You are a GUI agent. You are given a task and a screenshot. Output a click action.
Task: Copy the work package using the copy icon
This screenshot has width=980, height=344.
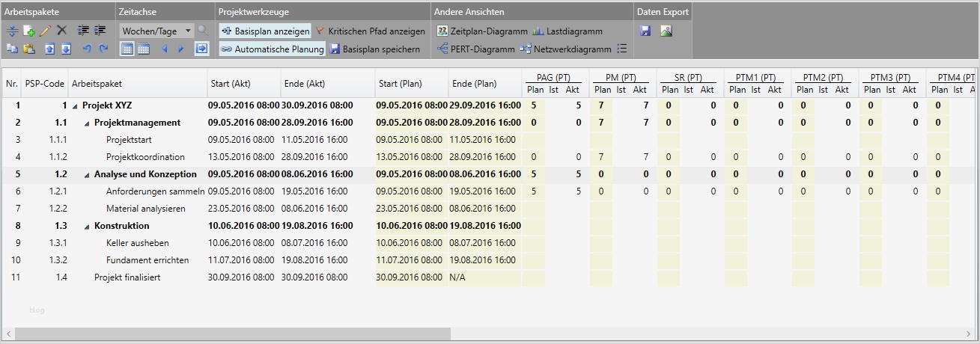(12, 49)
